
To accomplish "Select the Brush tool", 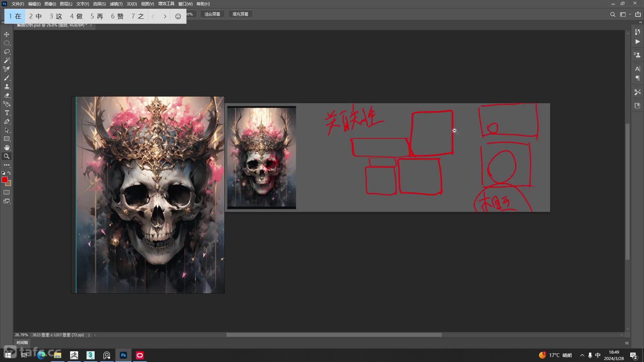I will (7, 78).
